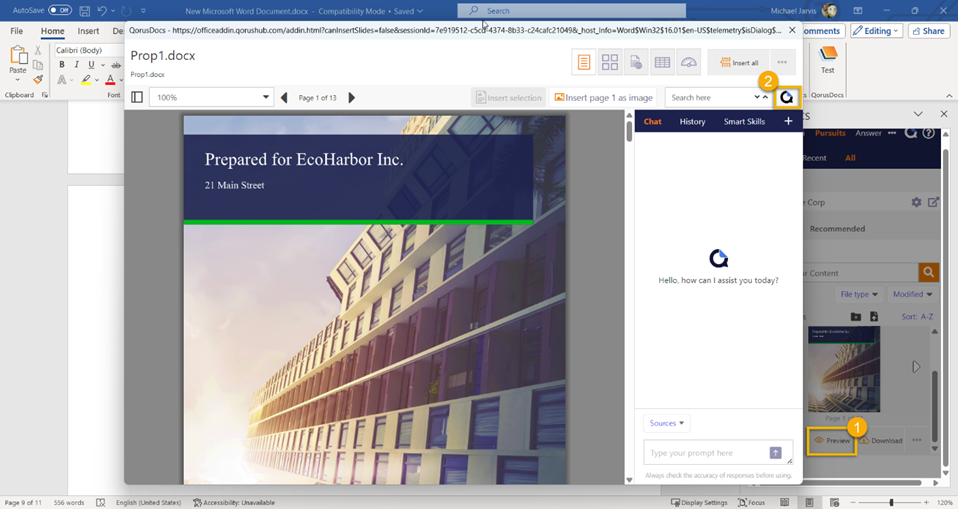Click the chat prompt text field
Image resolution: width=958 pixels, height=509 pixels.
(705, 453)
